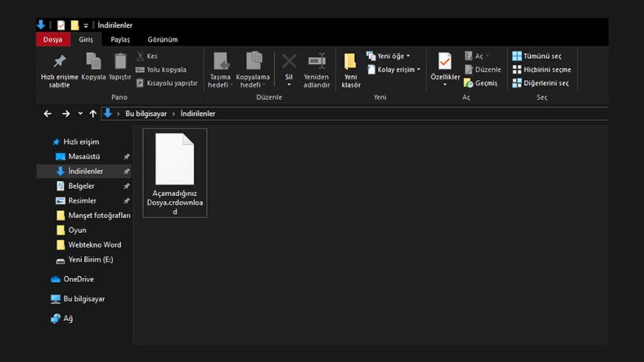Click Diğerlerini seç to invert selection
The height and width of the screenshot is (362, 644).
pyautogui.click(x=541, y=83)
